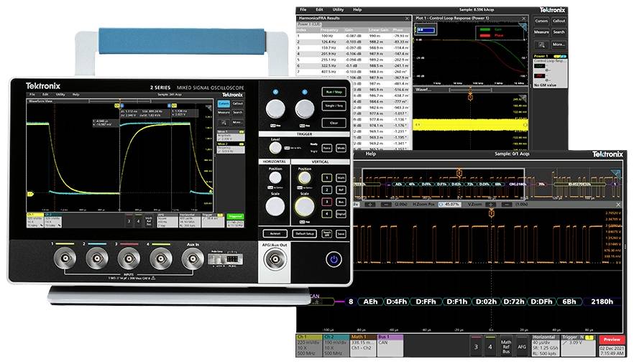Close the Plot 1 Control Loop Response panel
The height and width of the screenshot is (364, 634).
point(525,17)
